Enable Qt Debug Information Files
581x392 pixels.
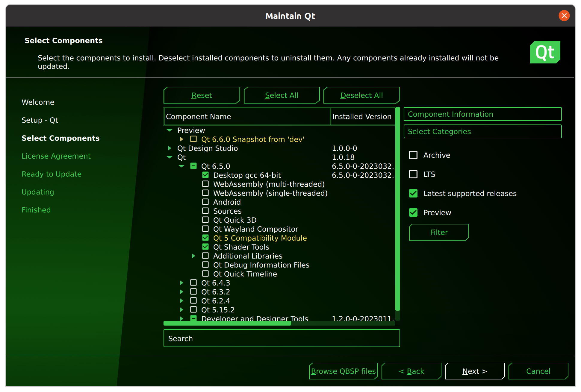(x=205, y=265)
